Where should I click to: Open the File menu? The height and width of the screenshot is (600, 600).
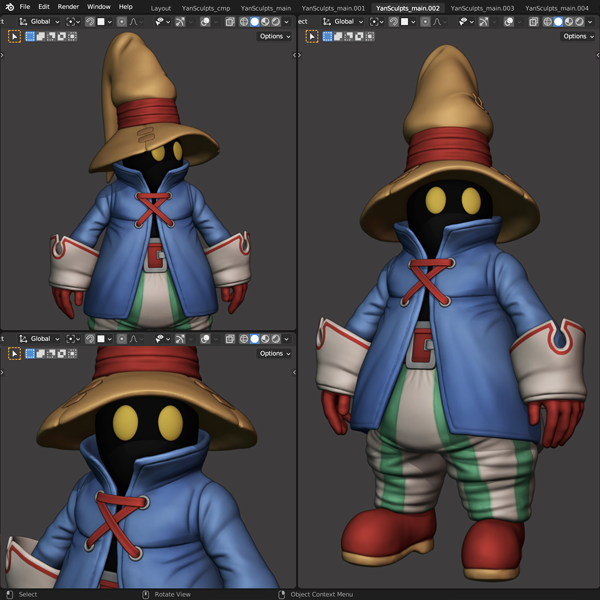point(25,7)
